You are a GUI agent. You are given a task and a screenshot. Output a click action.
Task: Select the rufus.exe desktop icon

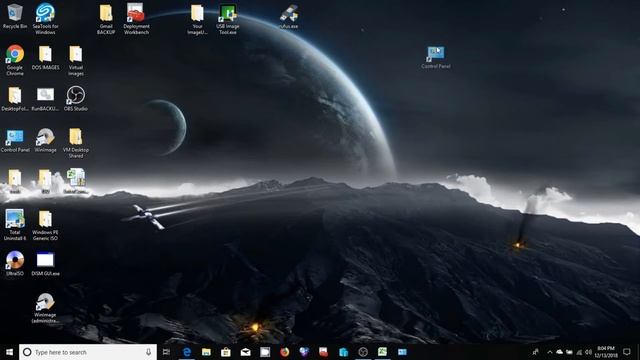289,16
